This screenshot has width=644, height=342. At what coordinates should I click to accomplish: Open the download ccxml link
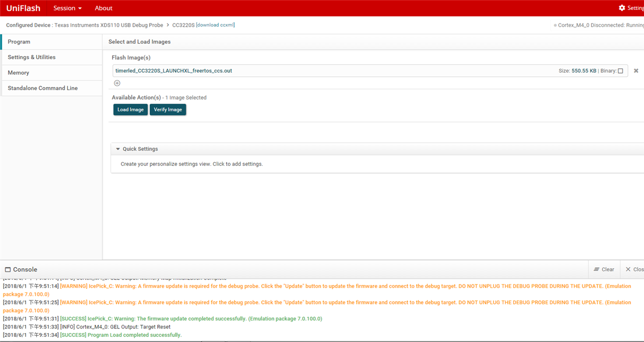pos(216,25)
